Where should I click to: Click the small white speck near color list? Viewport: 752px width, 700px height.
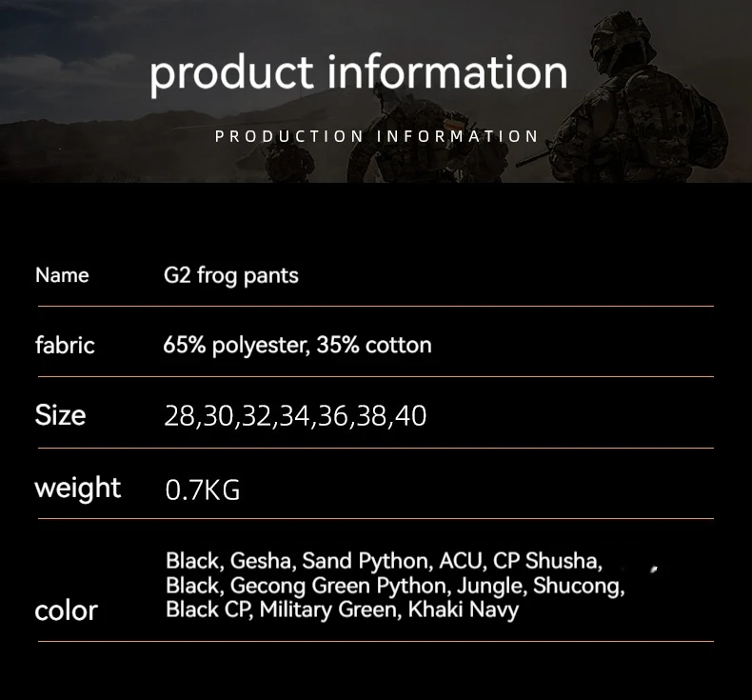click(654, 570)
